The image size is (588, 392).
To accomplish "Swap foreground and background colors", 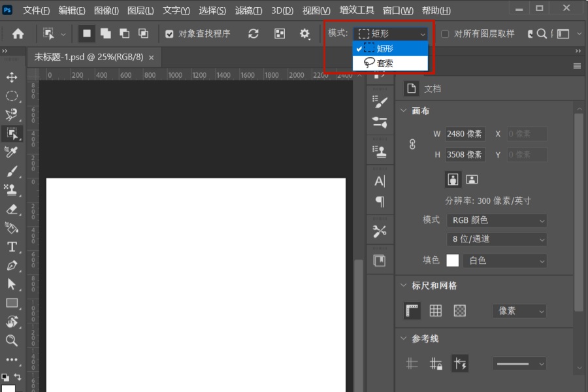I will pyautogui.click(x=17, y=376).
